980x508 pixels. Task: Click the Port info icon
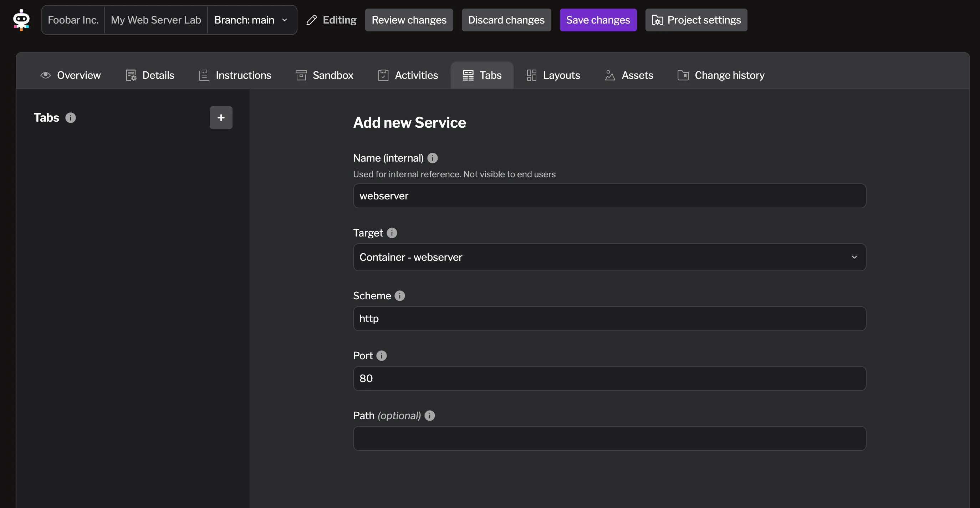pyautogui.click(x=382, y=355)
